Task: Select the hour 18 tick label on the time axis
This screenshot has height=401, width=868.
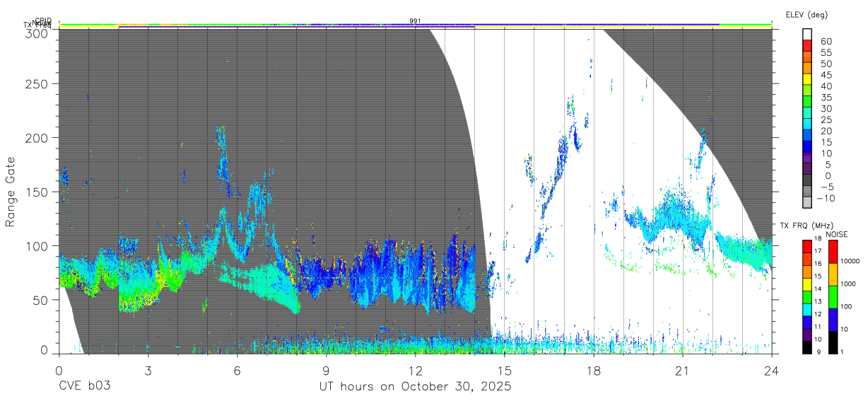Action: coord(593,371)
